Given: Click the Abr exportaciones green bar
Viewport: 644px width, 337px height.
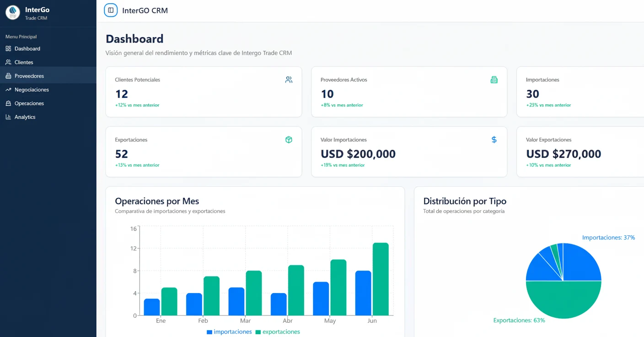Looking at the screenshot, I should (296, 290).
